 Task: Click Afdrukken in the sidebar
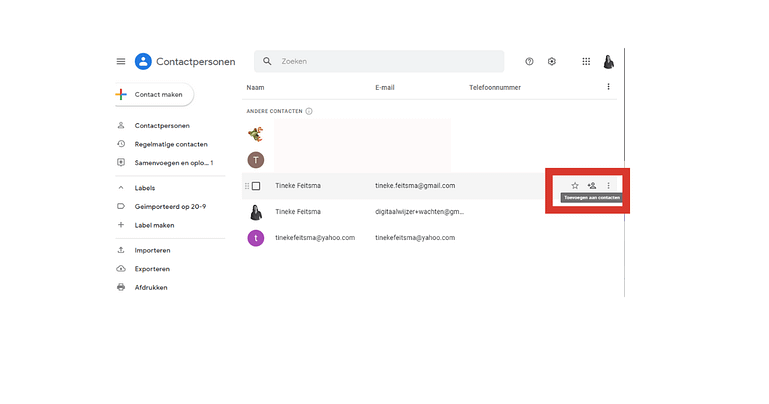pos(151,287)
